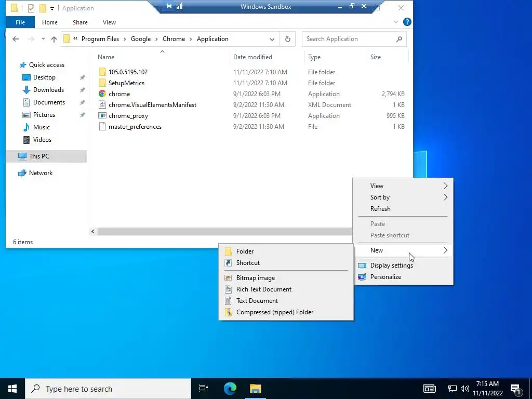Open News and interests taskbar icon
Screen dimensions: 532x399
coord(429,389)
